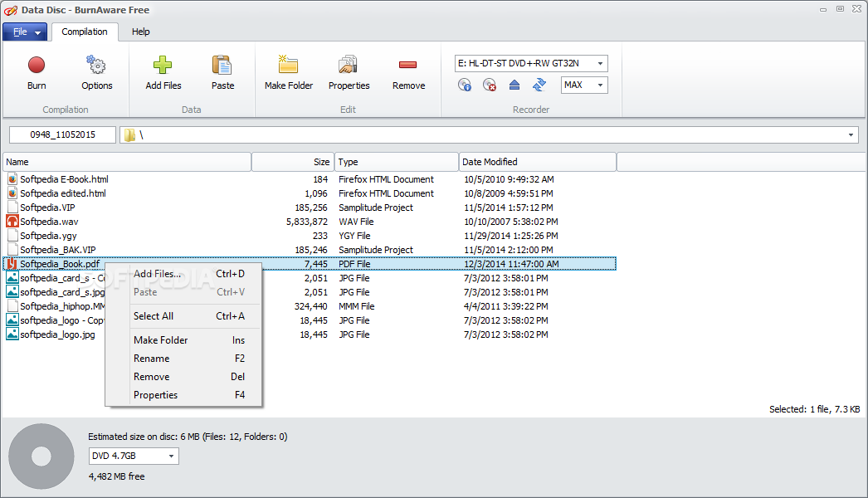Screen dimensions: 868x498
Task: Sort by the Size column header
Action: pos(293,162)
